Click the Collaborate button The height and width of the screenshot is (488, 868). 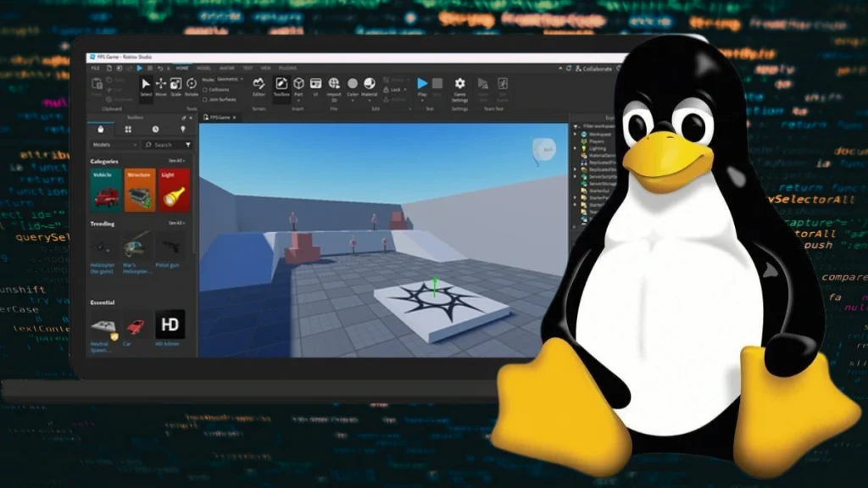coord(594,69)
